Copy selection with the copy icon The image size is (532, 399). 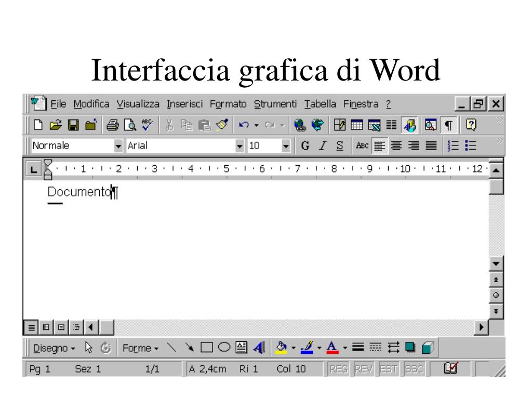(187, 125)
